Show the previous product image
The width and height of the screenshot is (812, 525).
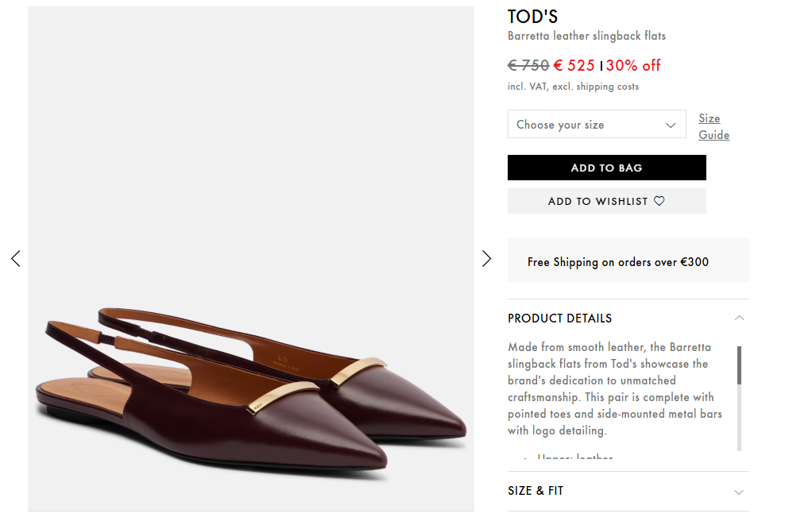[x=16, y=258]
